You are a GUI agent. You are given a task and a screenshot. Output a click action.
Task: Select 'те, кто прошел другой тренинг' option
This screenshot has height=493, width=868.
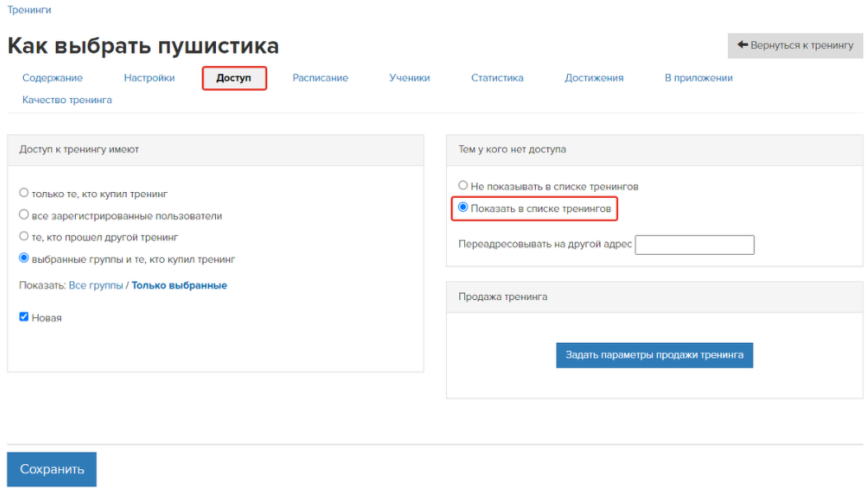click(x=24, y=236)
